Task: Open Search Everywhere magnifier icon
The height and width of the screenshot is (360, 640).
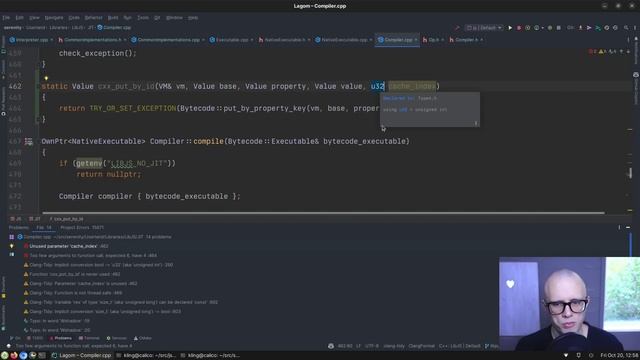Action: (x=626, y=28)
